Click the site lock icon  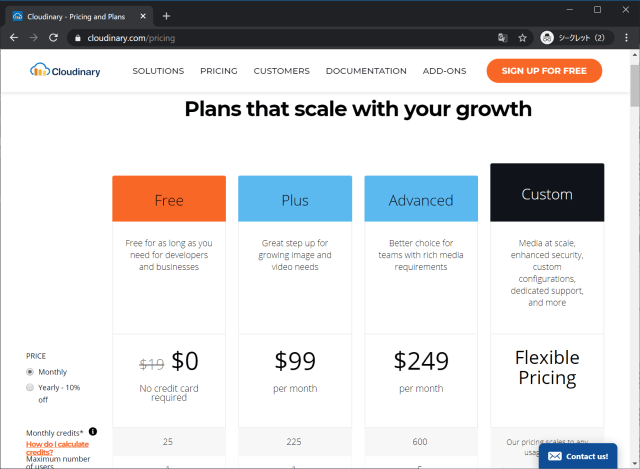77,38
